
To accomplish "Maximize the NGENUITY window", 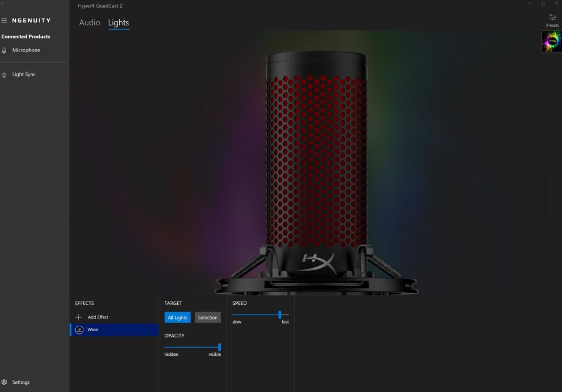I will pyautogui.click(x=543, y=3).
